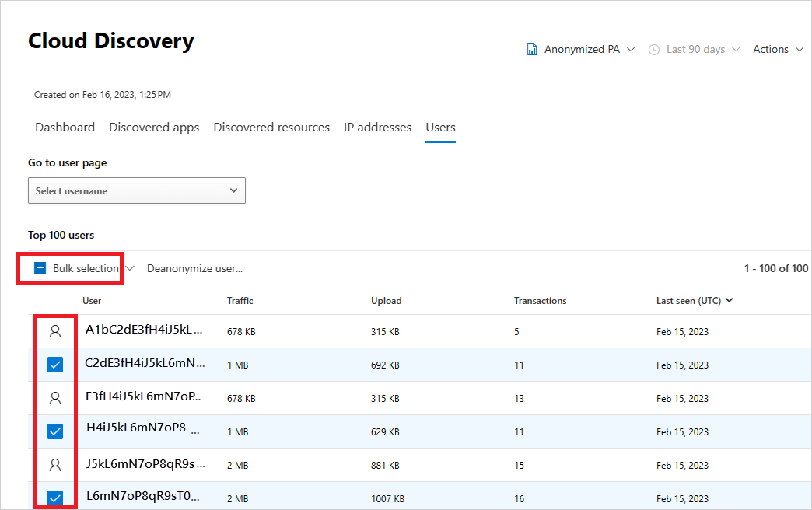Viewport: 812px width, 510px height.
Task: Click the Deanonymize user button
Action: coord(194,267)
